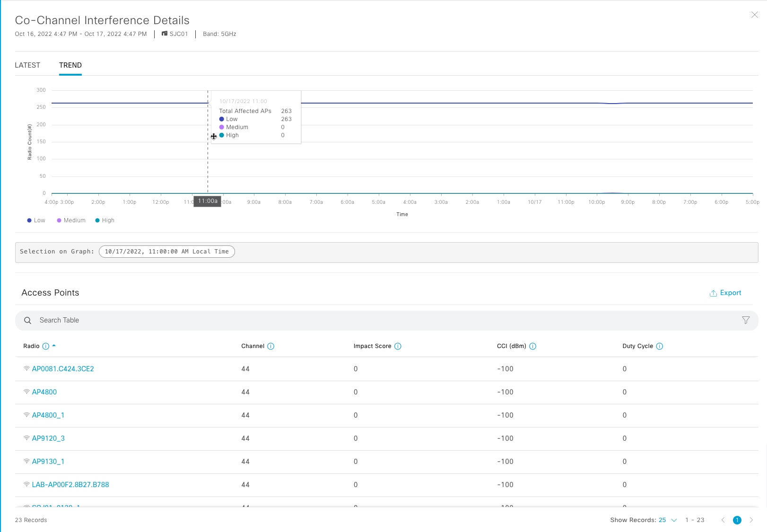Click the info icon next to Duty Cycle
The height and width of the screenshot is (532, 767).
pyautogui.click(x=660, y=346)
